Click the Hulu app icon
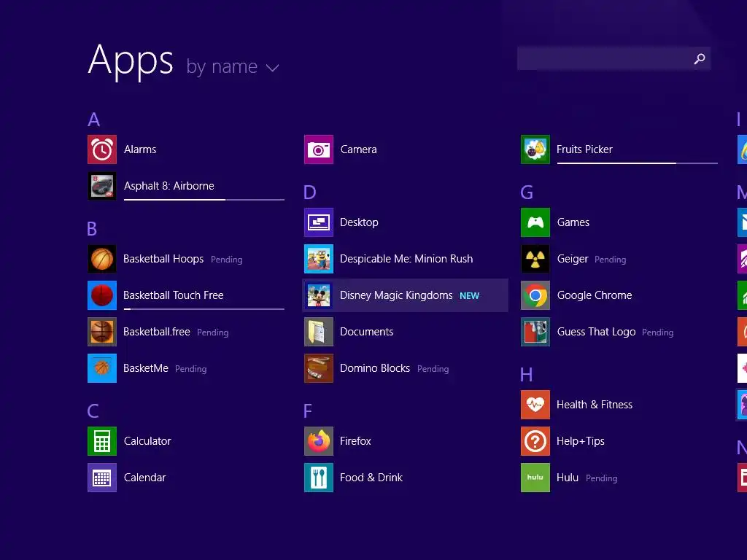 point(535,478)
